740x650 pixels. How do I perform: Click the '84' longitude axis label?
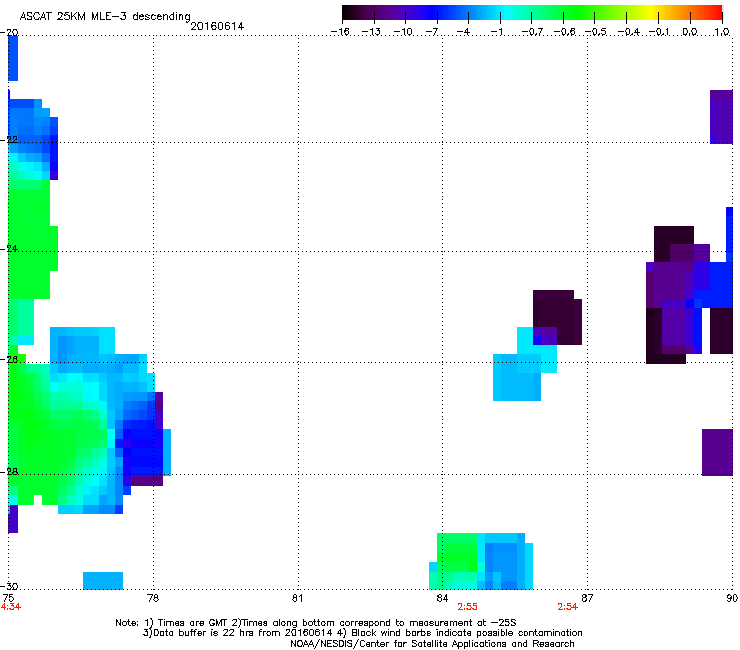(x=442, y=598)
